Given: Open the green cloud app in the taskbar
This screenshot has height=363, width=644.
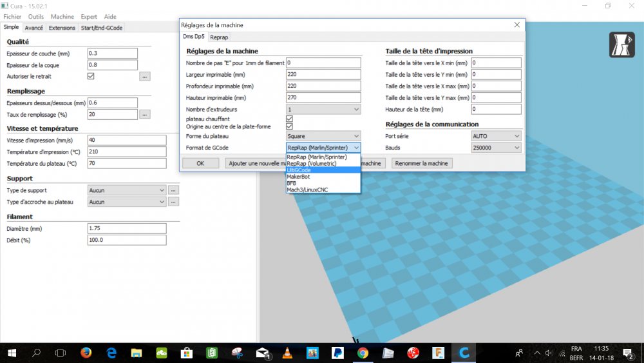Looking at the screenshot, I should [x=162, y=353].
